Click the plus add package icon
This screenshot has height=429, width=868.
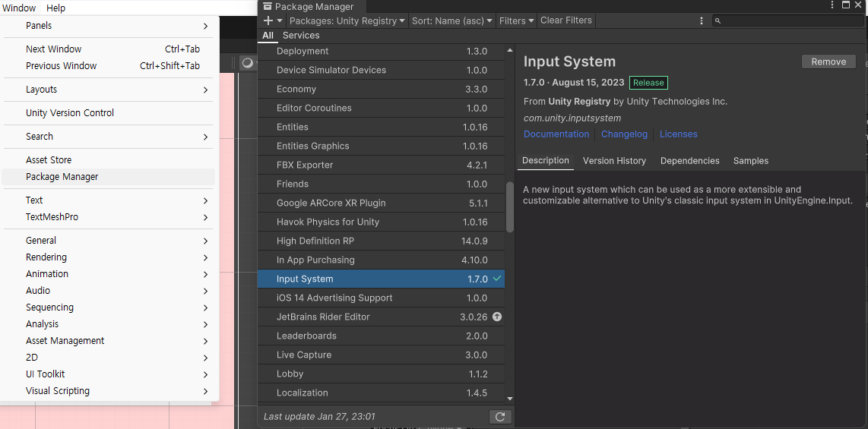pos(268,21)
